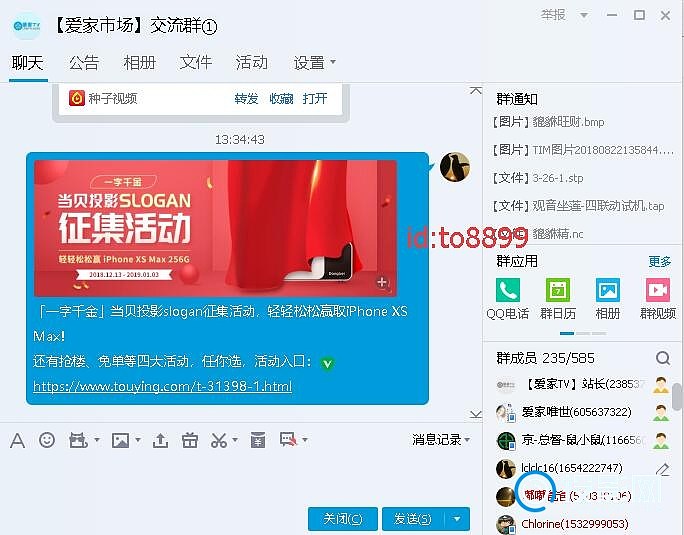This screenshot has width=684, height=535.
Task: Open the 设置 menu tab
Action: (314, 63)
